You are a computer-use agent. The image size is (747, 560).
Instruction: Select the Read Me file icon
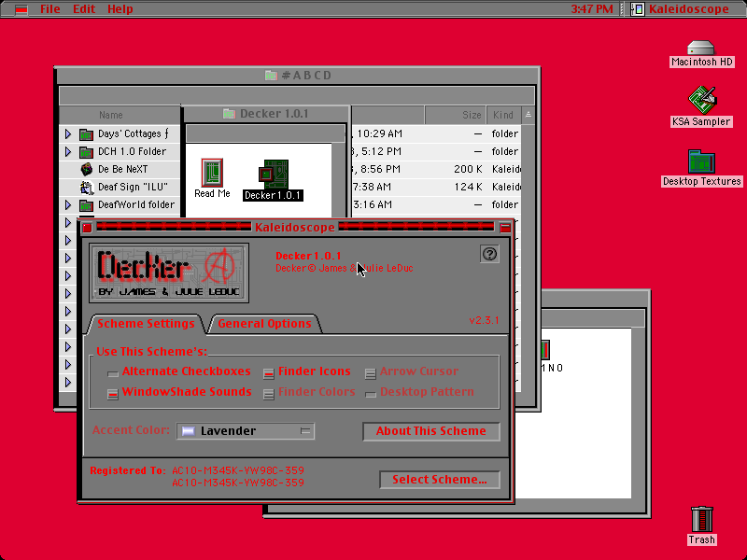[212, 173]
